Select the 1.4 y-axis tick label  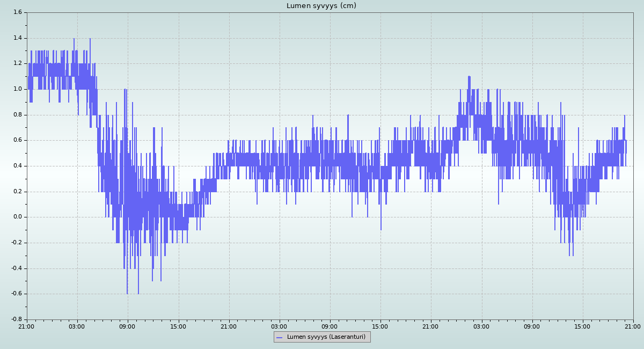point(17,38)
